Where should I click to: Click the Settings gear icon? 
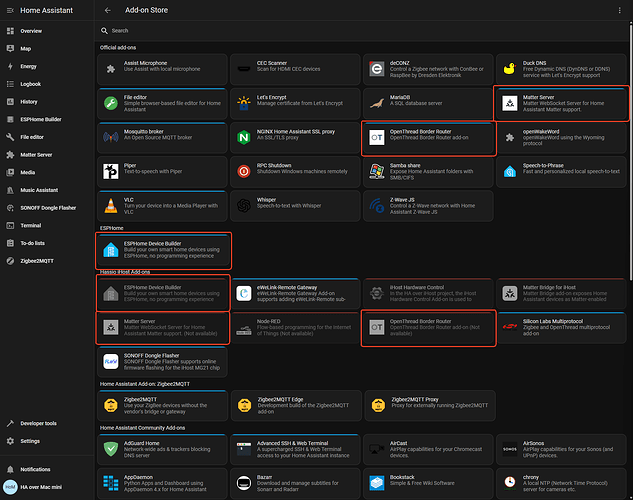tap(10, 441)
